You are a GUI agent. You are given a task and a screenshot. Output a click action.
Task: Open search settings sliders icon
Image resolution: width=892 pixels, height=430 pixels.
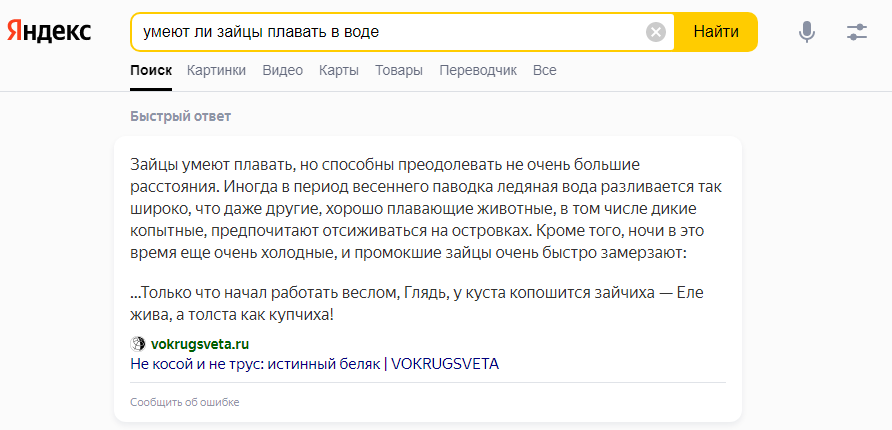(x=857, y=32)
